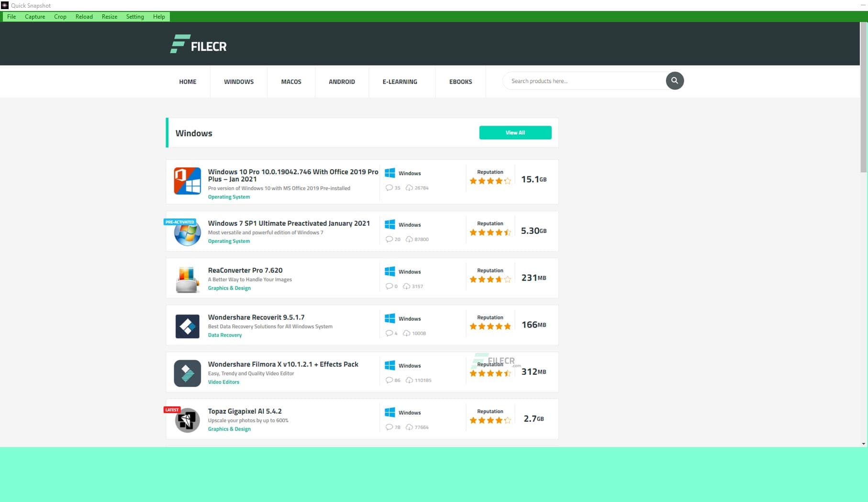This screenshot has width=868, height=502.
Task: Click the View All button
Action: (x=515, y=132)
